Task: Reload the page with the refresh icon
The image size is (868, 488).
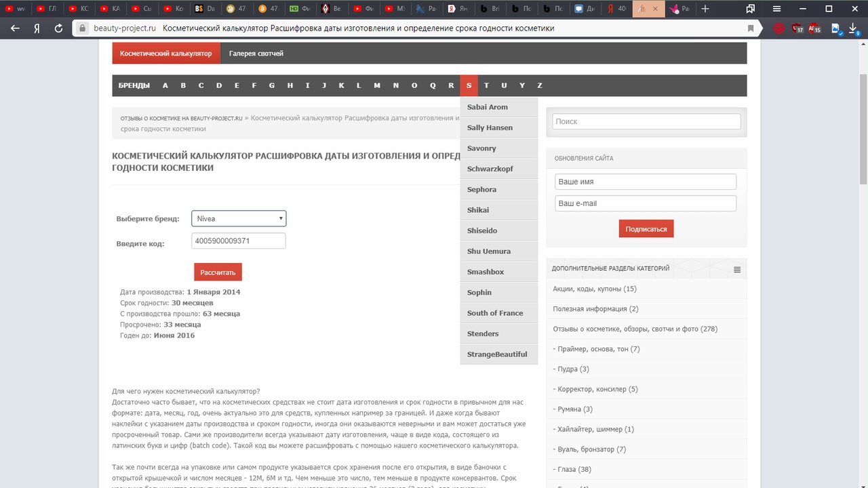Action: pyautogui.click(x=58, y=28)
